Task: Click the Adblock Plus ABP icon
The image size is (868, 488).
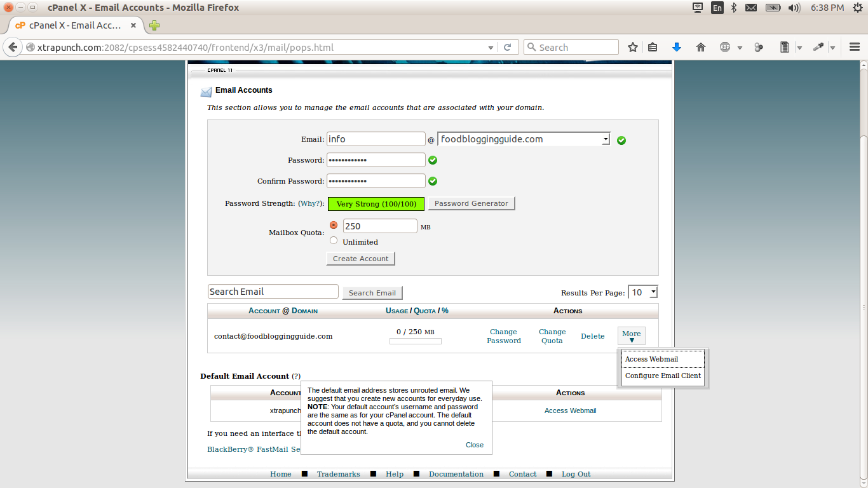Action: point(725,48)
